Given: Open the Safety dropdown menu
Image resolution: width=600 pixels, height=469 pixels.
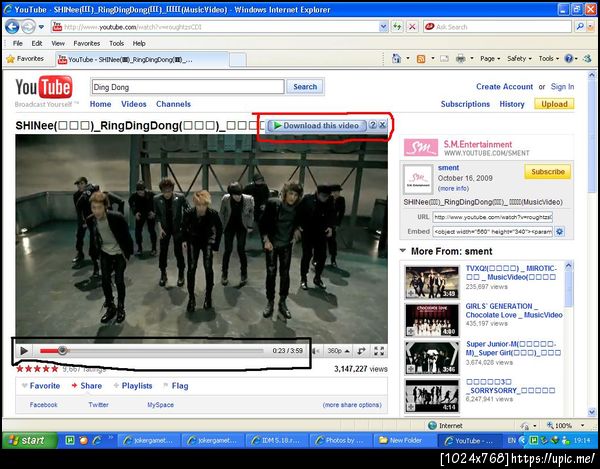Looking at the screenshot, I should [x=519, y=59].
